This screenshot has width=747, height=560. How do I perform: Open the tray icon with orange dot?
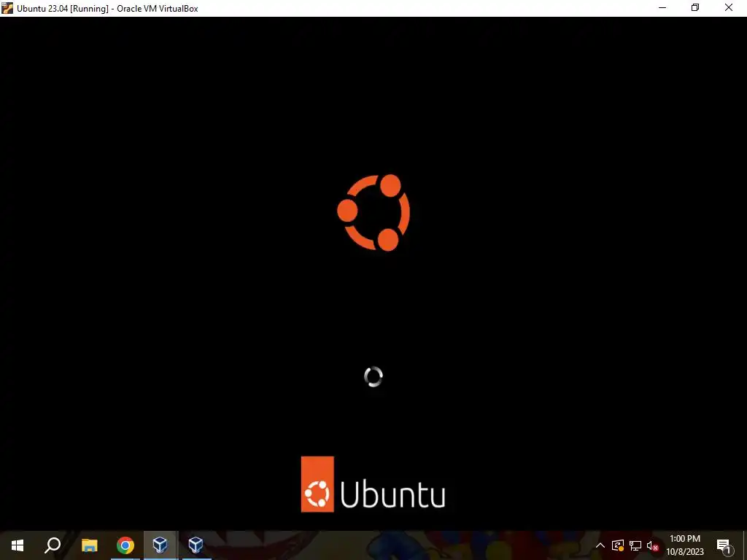(x=618, y=545)
